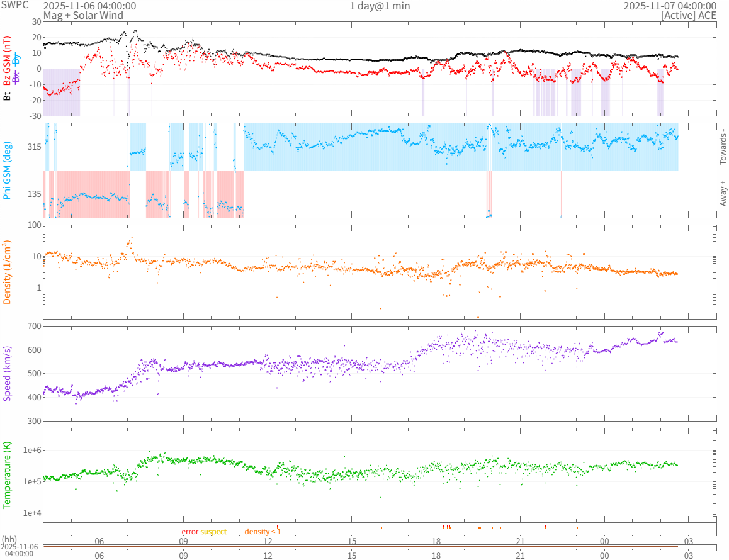
Task: Click inside the Phi GSM angle plot panel
Action: (x=380, y=170)
